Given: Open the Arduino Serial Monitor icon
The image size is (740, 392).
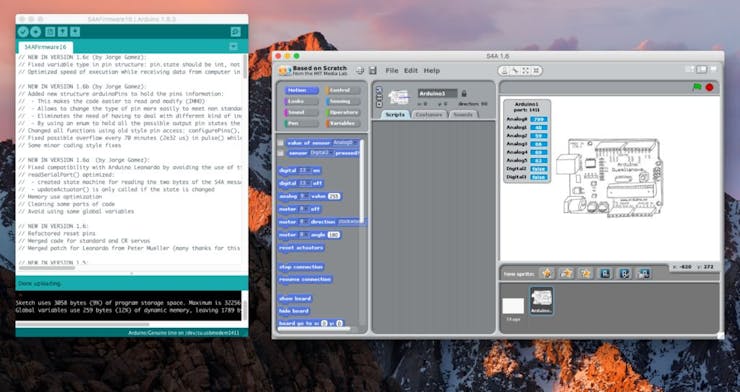Looking at the screenshot, I should click(x=235, y=32).
